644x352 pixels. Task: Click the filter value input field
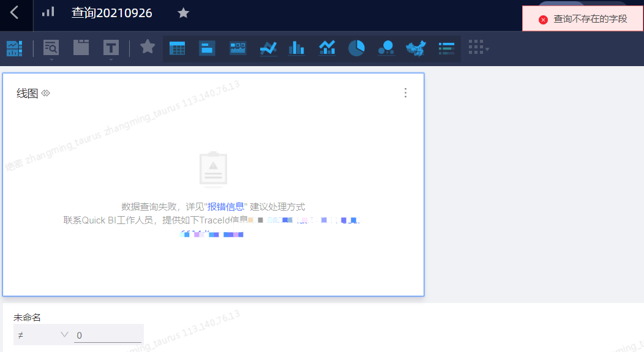(108, 335)
